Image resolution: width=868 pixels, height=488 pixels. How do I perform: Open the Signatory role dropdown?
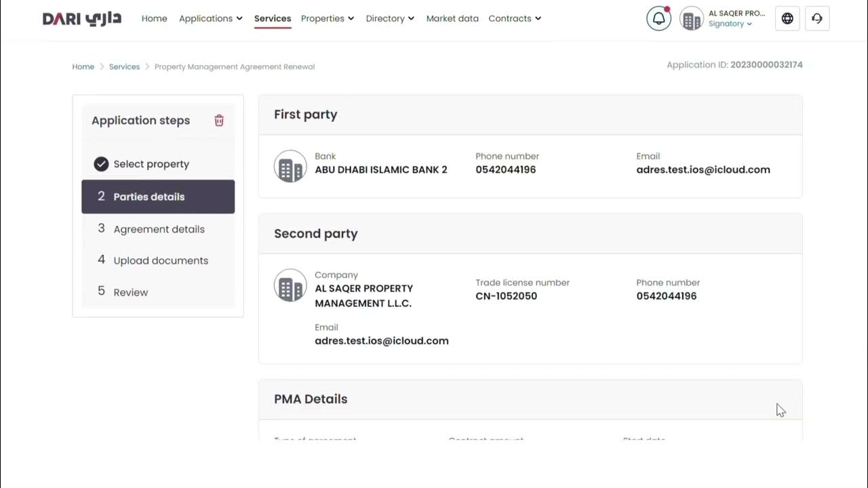click(x=730, y=24)
